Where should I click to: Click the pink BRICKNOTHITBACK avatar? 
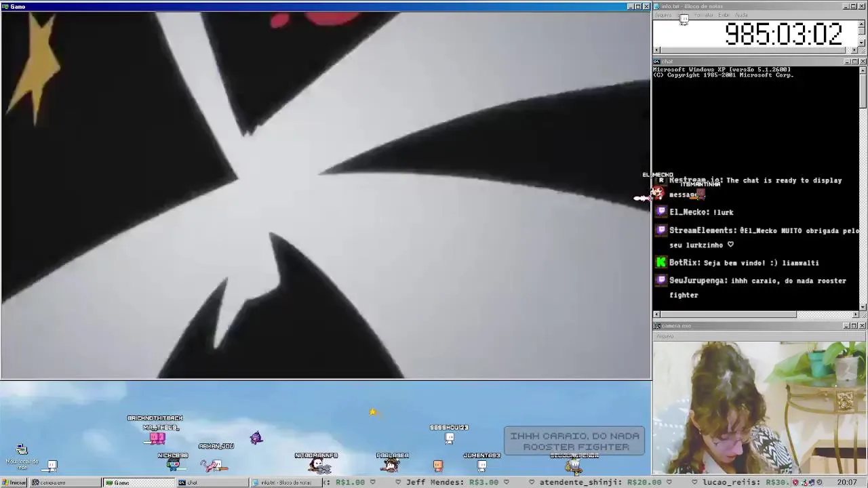click(x=157, y=439)
